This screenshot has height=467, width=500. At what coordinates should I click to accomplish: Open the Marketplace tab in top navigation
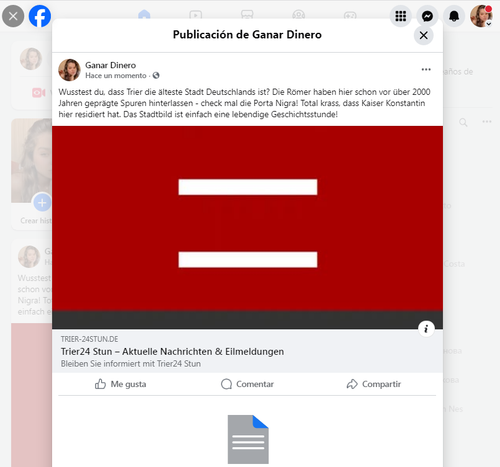(247, 15)
